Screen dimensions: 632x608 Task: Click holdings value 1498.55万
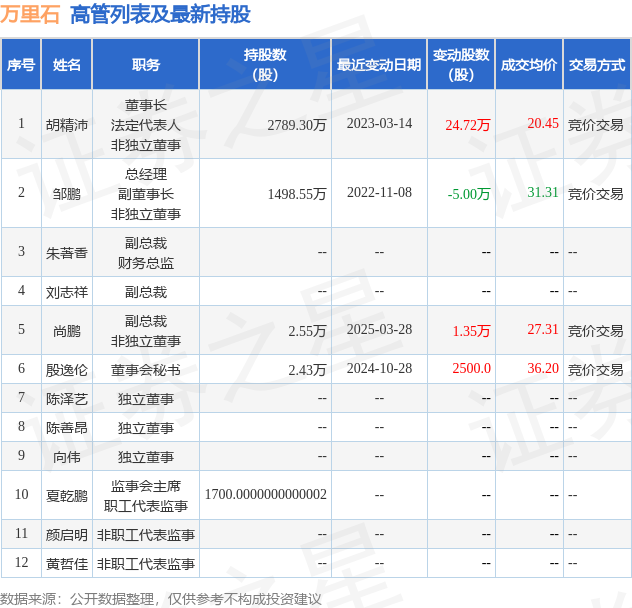point(297,194)
